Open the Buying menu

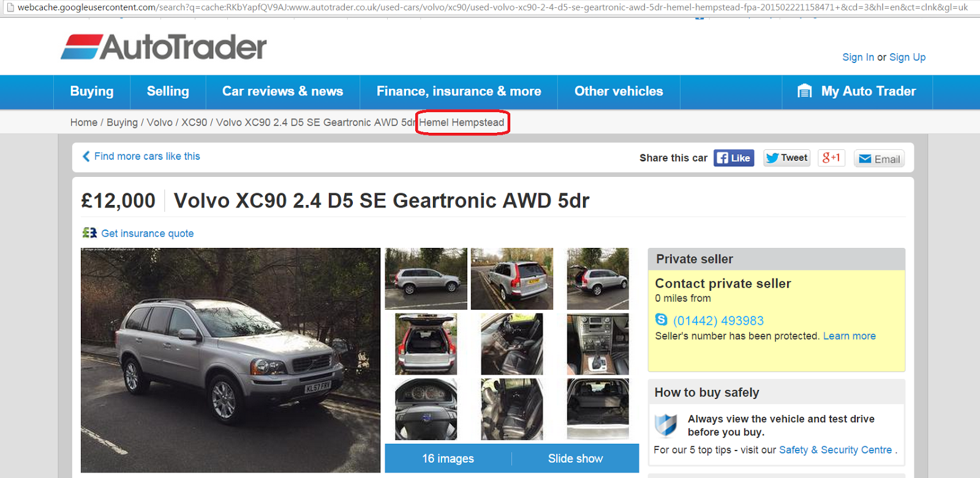click(x=92, y=92)
